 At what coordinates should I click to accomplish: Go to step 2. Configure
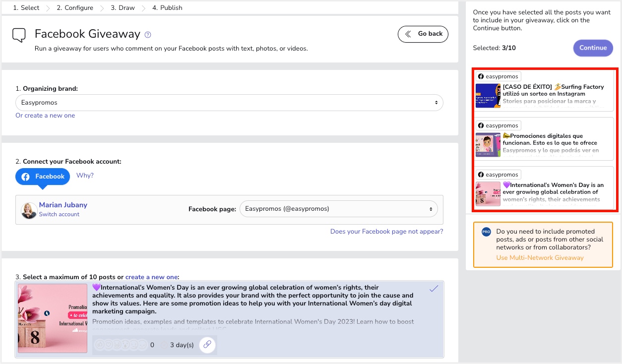pyautogui.click(x=75, y=7)
